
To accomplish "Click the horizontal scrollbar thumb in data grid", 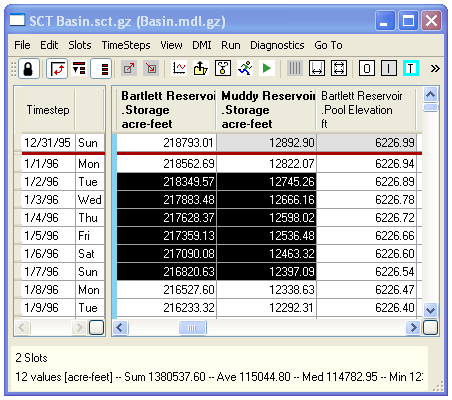I will point(193,327).
